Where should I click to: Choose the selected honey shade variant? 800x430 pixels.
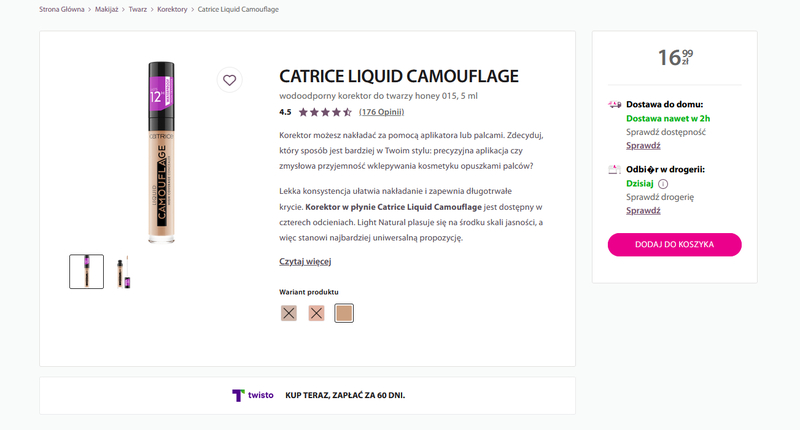tap(344, 313)
